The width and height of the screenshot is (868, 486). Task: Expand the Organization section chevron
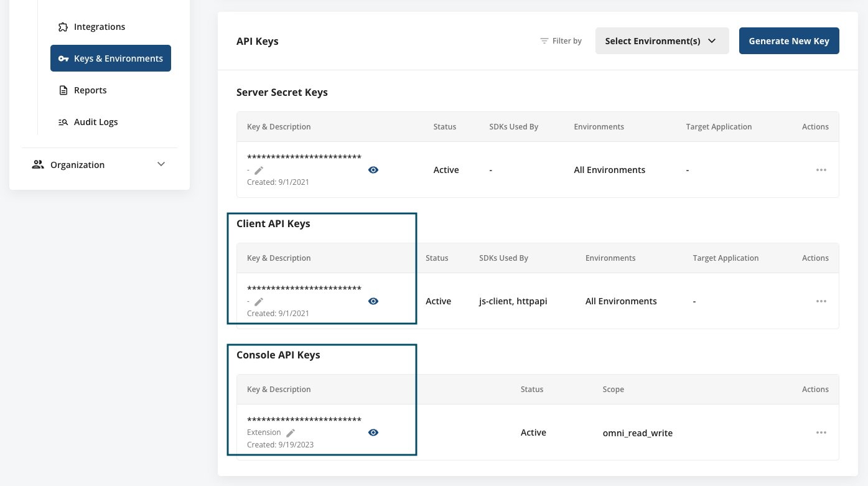click(x=161, y=164)
